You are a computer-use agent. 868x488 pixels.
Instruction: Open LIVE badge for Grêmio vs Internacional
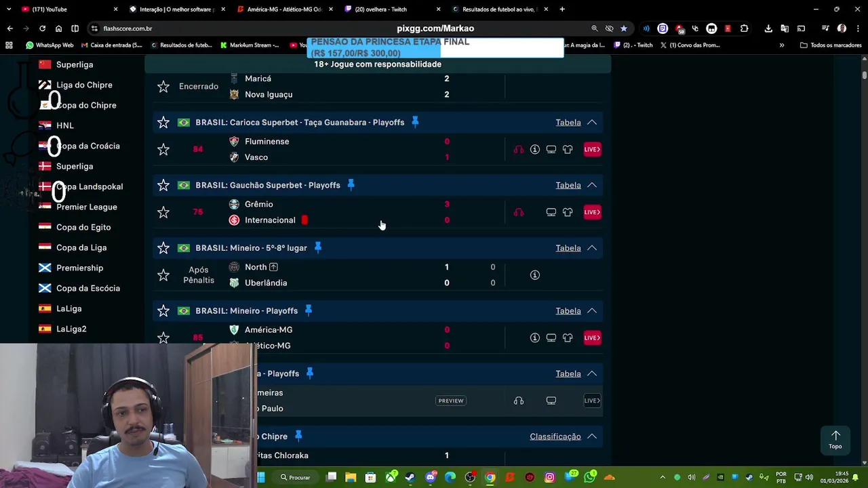pos(592,212)
